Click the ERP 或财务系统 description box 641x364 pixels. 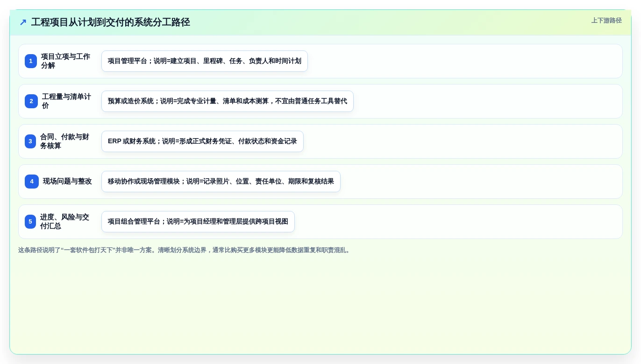pyautogui.click(x=202, y=141)
